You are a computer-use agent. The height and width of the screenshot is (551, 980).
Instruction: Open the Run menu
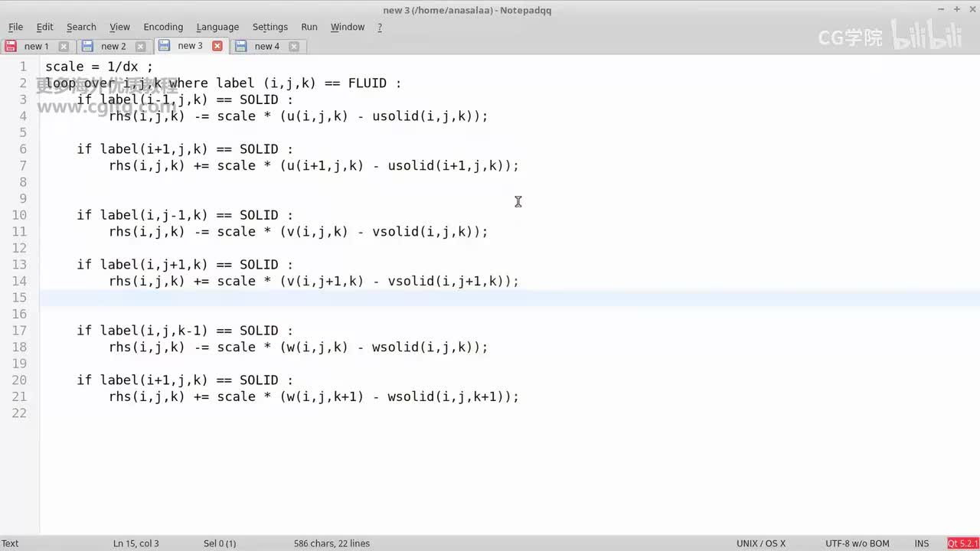[309, 27]
